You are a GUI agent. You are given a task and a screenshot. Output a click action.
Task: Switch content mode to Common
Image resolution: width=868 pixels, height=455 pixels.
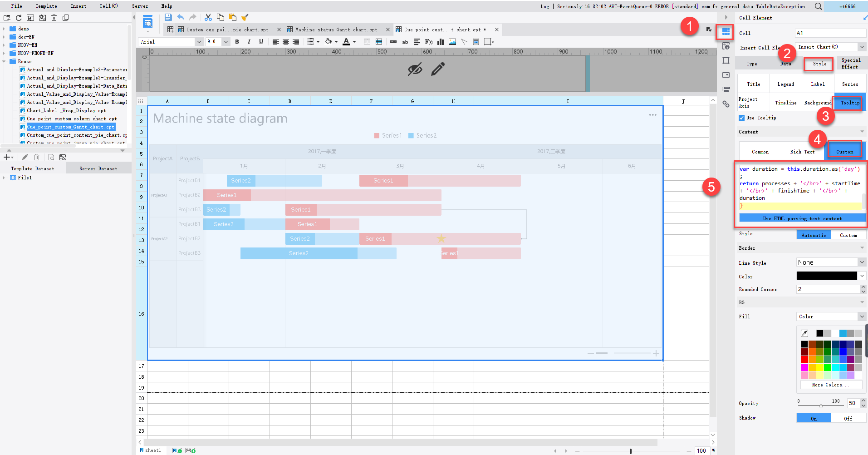pyautogui.click(x=760, y=152)
